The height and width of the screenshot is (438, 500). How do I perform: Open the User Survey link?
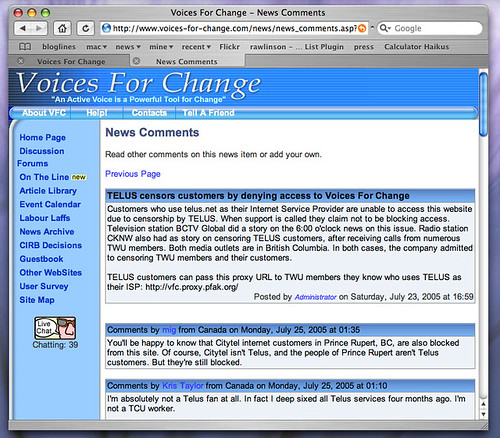[44, 286]
